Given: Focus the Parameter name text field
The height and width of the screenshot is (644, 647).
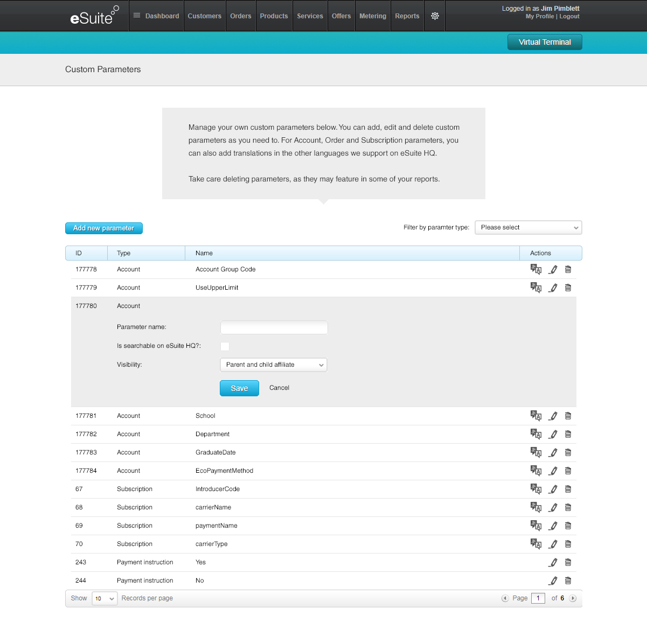Looking at the screenshot, I should pyautogui.click(x=274, y=327).
